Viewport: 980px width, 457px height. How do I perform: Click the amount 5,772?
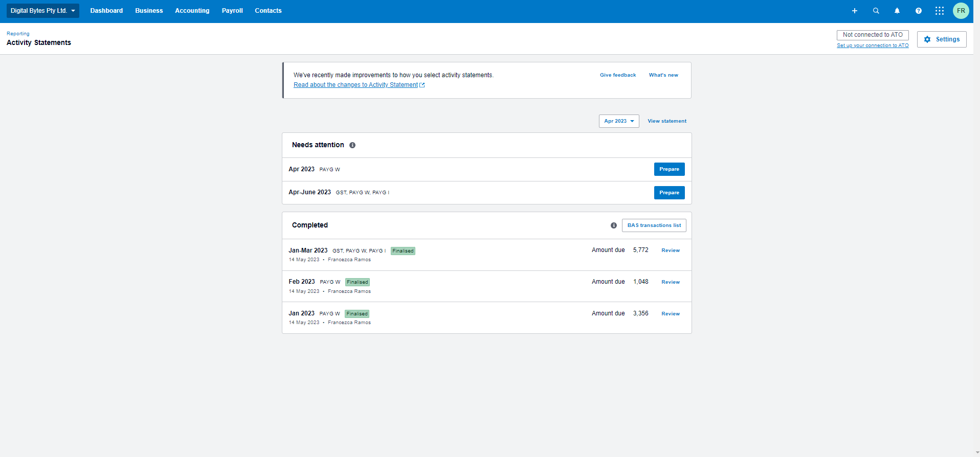641,250
